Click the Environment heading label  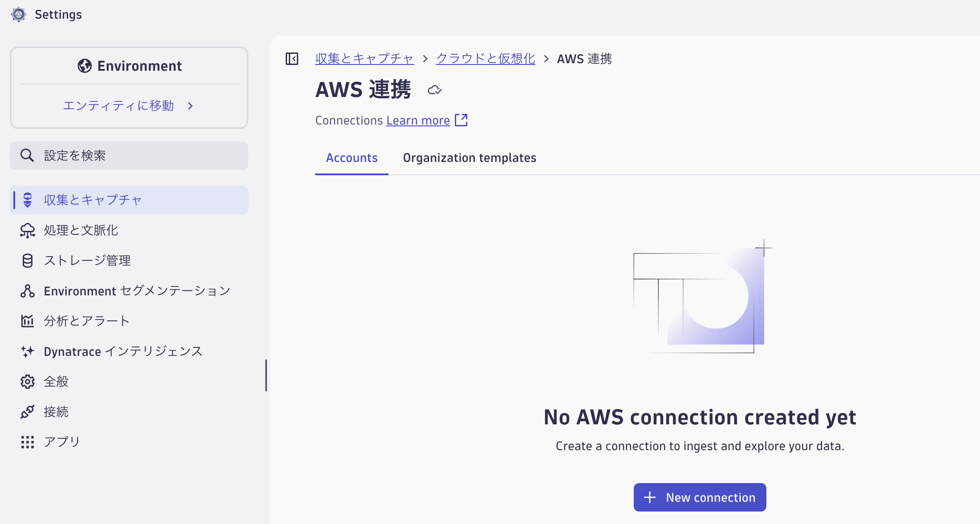coord(140,66)
